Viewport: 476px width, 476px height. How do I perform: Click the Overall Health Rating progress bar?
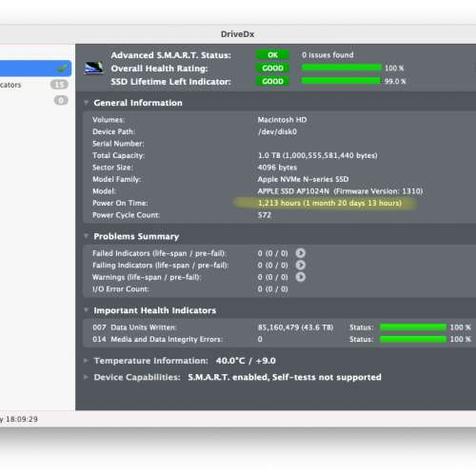click(341, 68)
